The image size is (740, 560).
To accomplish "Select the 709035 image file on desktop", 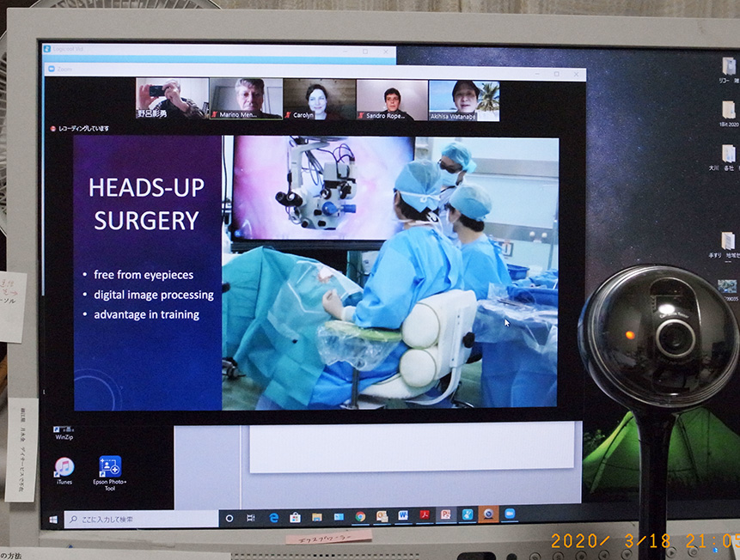I will pos(728,289).
